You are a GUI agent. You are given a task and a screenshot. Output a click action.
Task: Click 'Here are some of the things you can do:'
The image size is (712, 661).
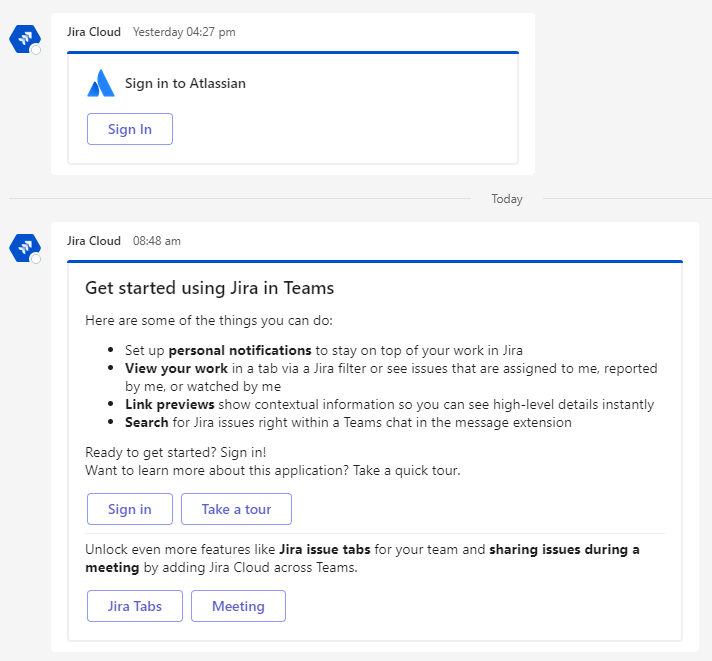pyautogui.click(x=209, y=321)
